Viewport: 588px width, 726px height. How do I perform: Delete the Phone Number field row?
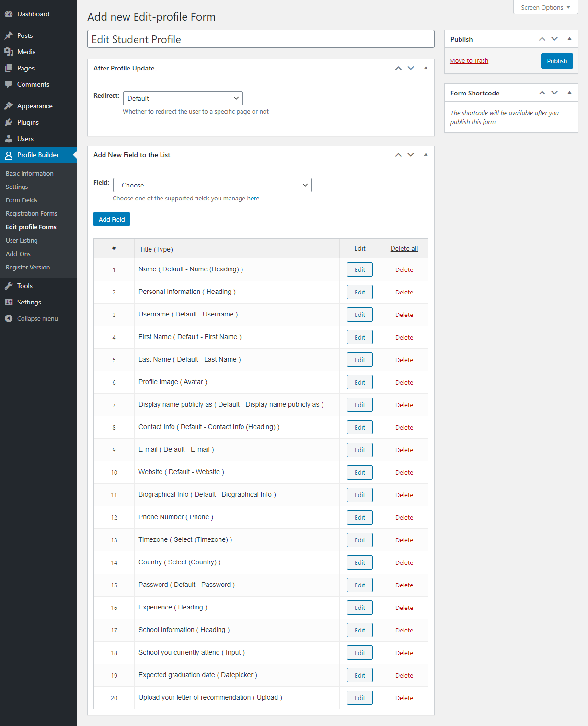coord(404,517)
